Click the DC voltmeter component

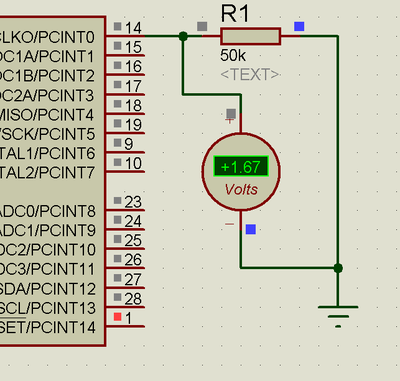(241, 172)
